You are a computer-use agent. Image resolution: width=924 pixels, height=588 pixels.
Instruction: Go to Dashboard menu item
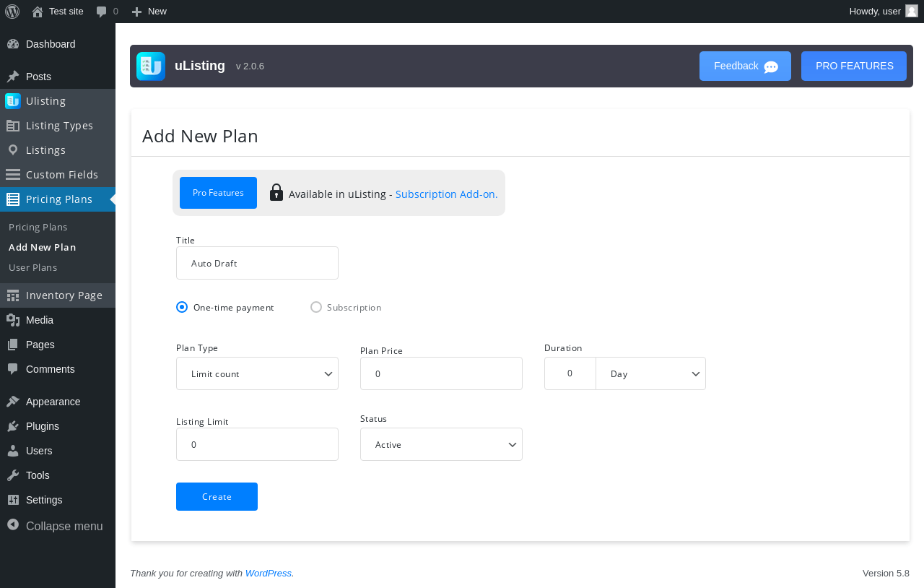click(58, 44)
